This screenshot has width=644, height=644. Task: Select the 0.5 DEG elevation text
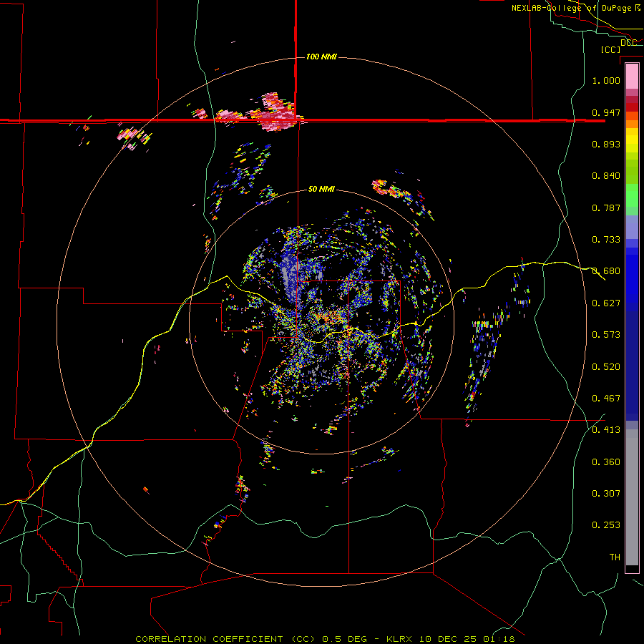(x=344, y=639)
